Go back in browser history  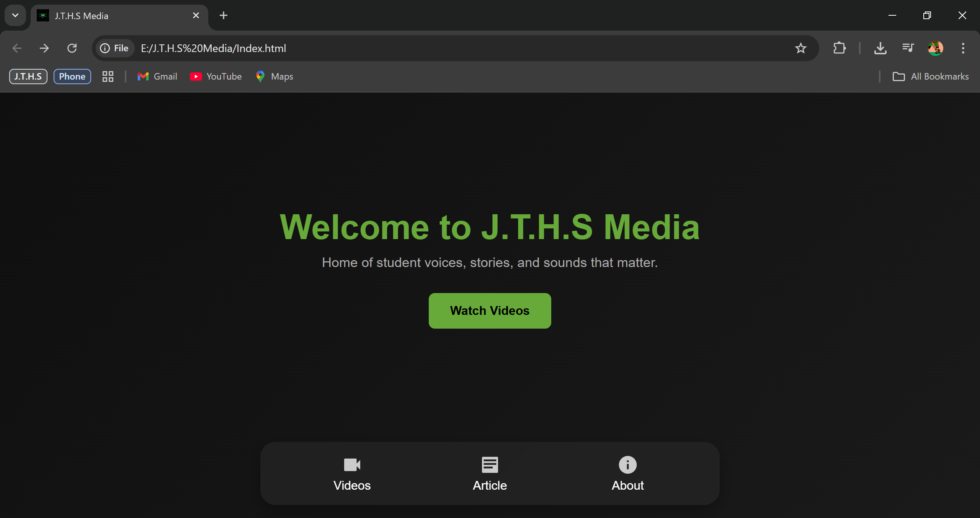(17, 48)
